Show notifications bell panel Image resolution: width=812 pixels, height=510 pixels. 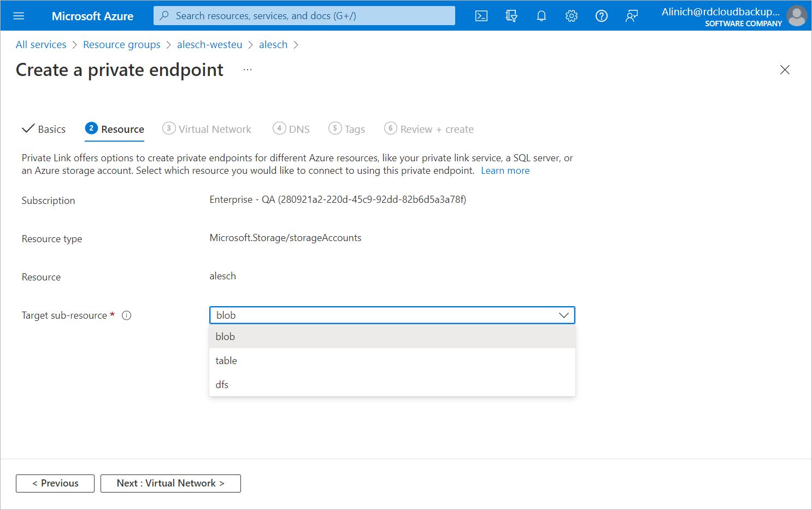(x=542, y=16)
